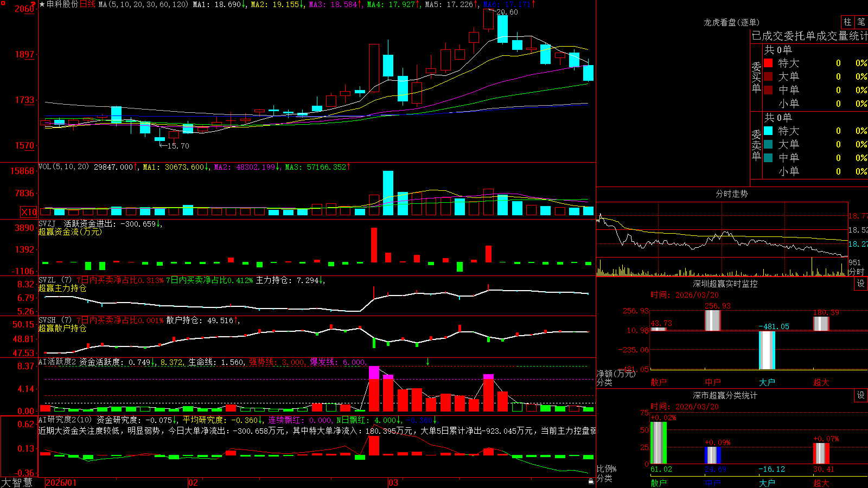
Task: Click the 分时 label beside intraday volume
Action: (x=856, y=272)
